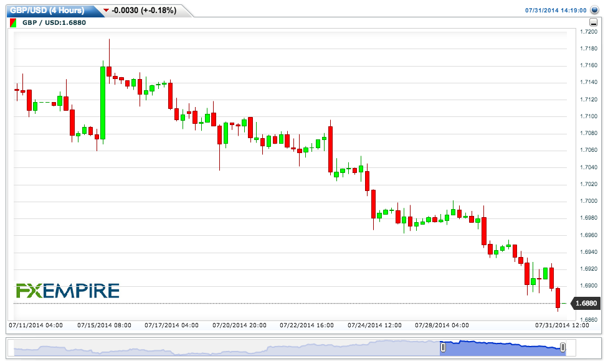Click the tall green candle near 07/15/2014

coord(103,103)
